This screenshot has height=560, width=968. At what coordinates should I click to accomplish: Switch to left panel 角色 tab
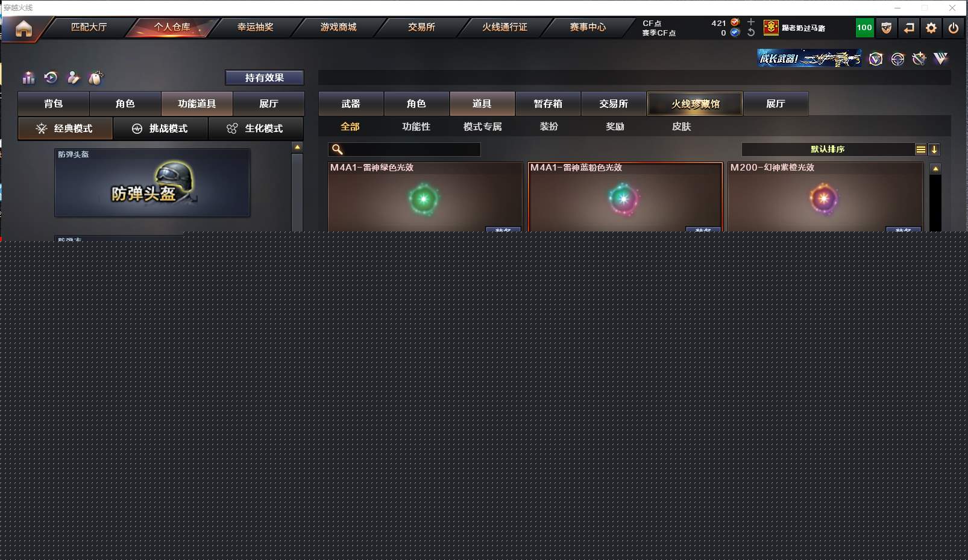pyautogui.click(x=125, y=104)
